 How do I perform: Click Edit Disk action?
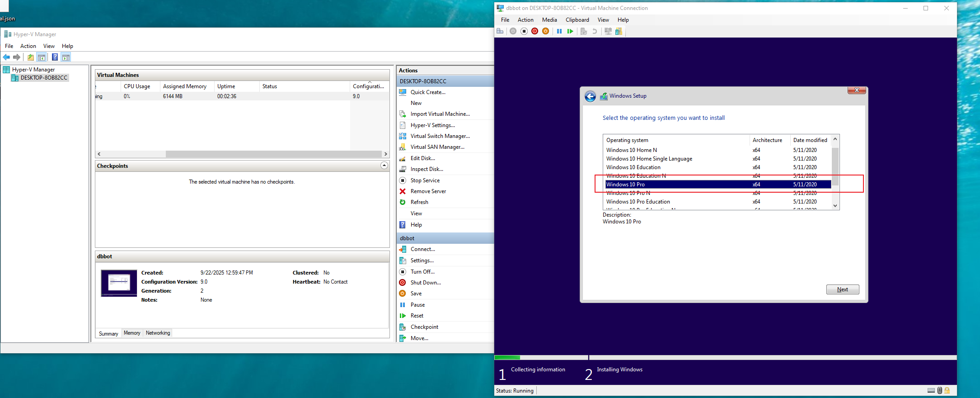click(423, 158)
